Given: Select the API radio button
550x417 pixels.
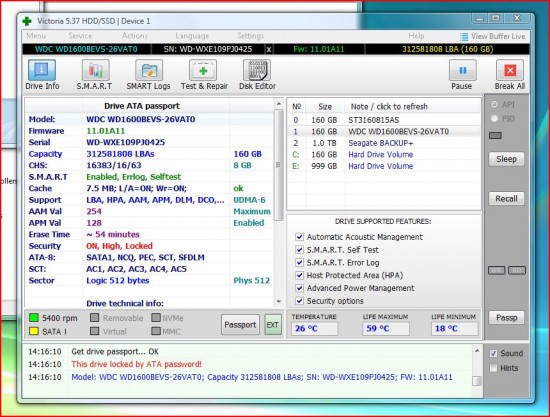Looking at the screenshot, I should click(x=494, y=104).
